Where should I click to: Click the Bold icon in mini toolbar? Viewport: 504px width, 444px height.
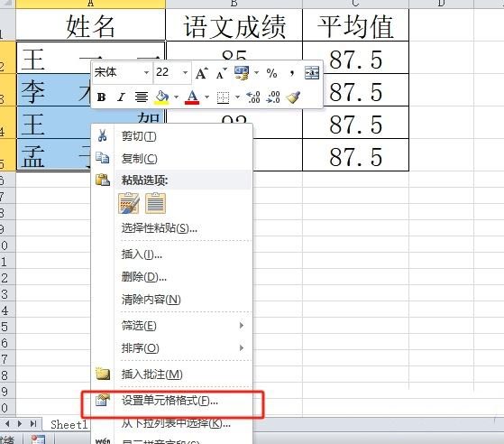coord(102,97)
